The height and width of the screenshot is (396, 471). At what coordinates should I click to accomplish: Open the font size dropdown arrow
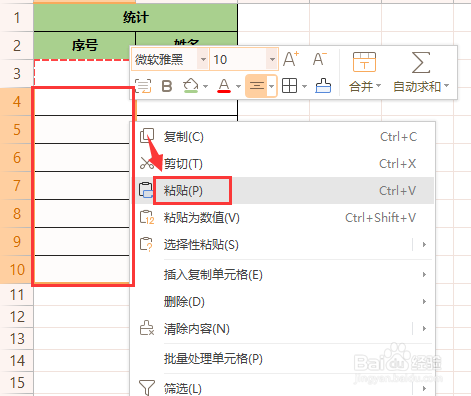(272, 60)
